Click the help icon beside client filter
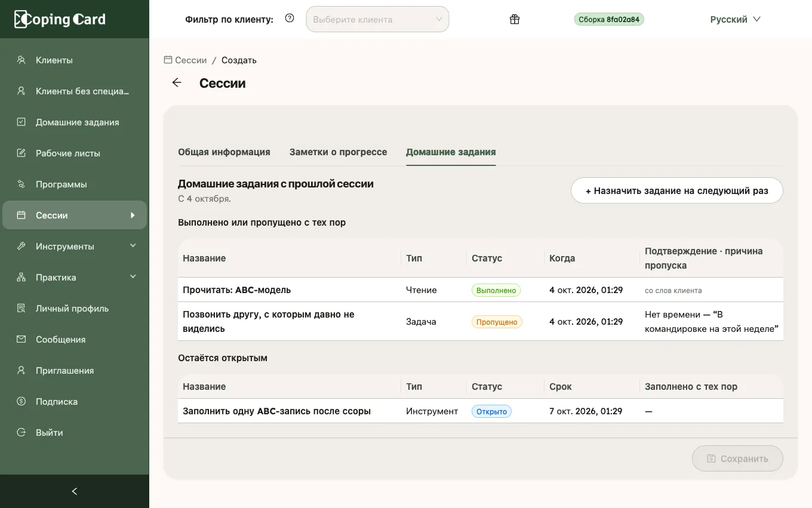The image size is (812, 508). pos(290,19)
